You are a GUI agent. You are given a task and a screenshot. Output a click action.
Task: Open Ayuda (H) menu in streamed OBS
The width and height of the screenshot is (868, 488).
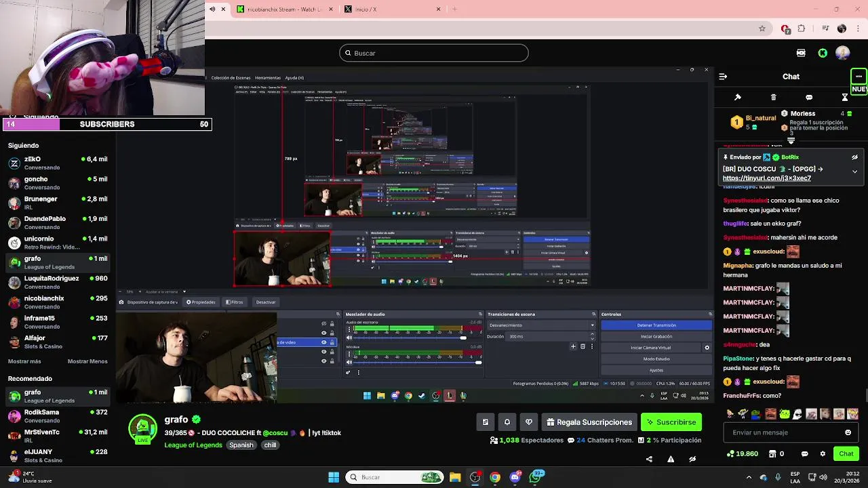pyautogui.click(x=294, y=78)
